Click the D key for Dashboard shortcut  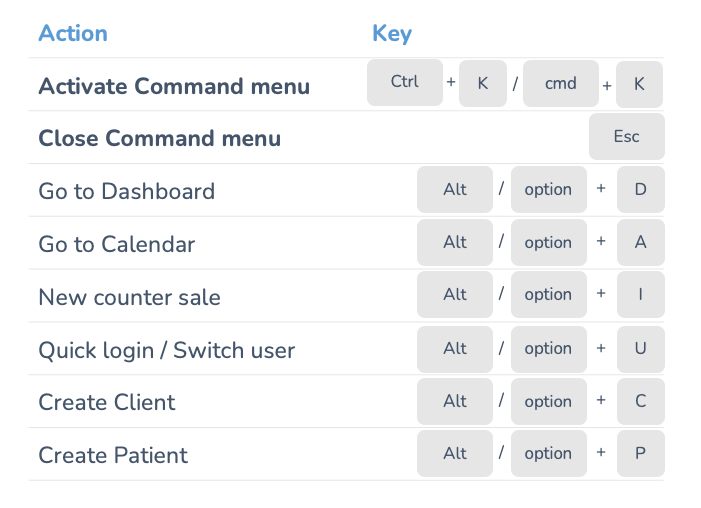(x=640, y=190)
